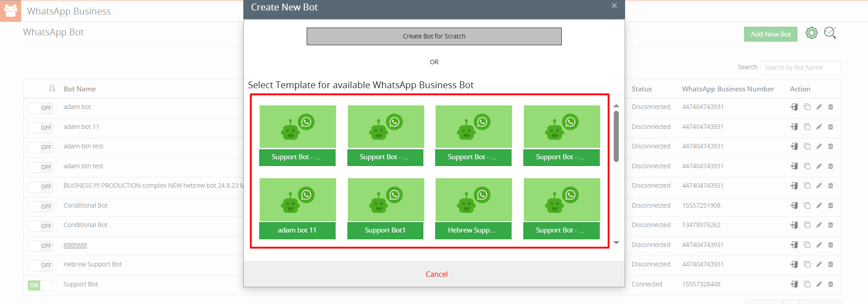The image size is (868, 304).
Task: Delete the connected Support Bot with trash icon
Action: 830,284
